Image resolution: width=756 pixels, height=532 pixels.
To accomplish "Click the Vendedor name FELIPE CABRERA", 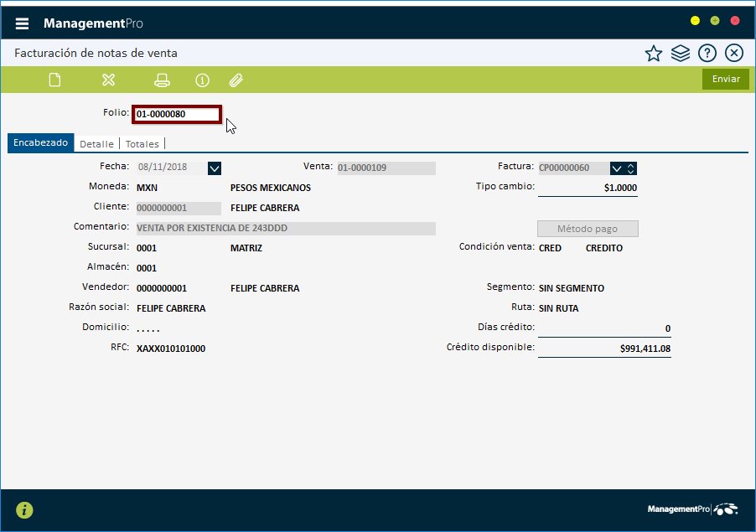I will pos(265,288).
